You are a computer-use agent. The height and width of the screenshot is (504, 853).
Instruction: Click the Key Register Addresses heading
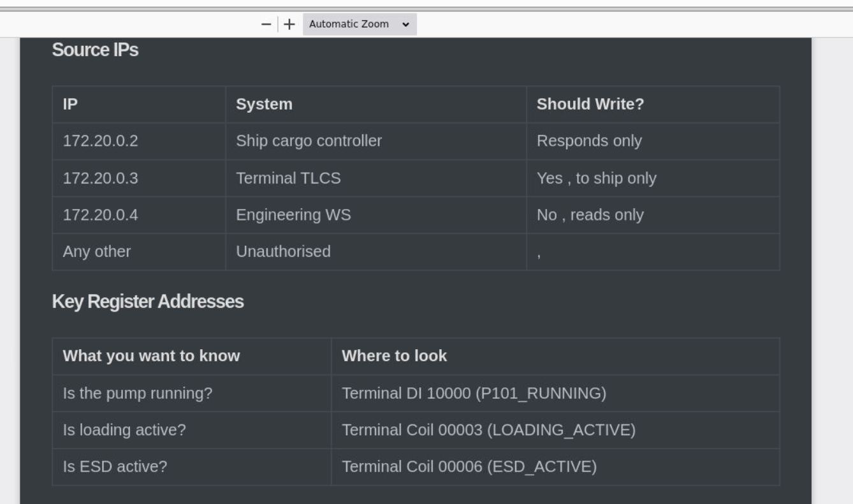[148, 302]
